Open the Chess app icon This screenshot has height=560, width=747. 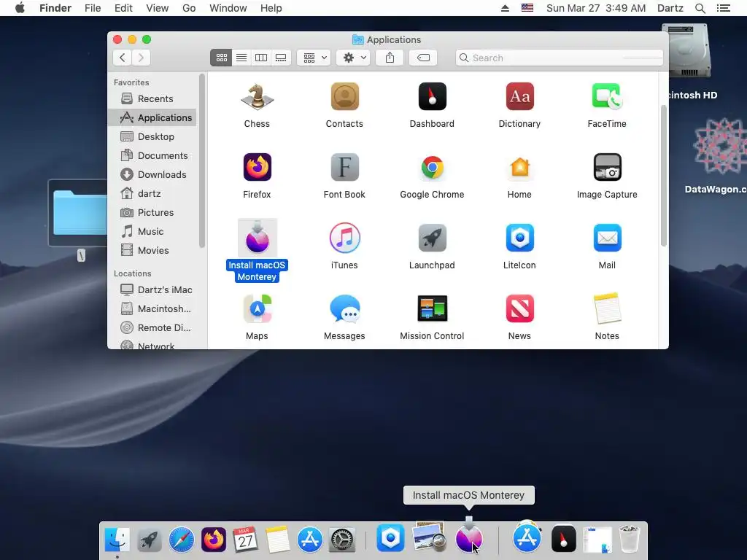click(x=257, y=97)
